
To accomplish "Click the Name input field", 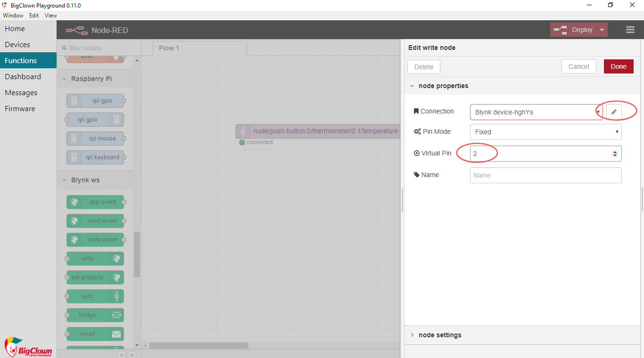I will click(546, 175).
